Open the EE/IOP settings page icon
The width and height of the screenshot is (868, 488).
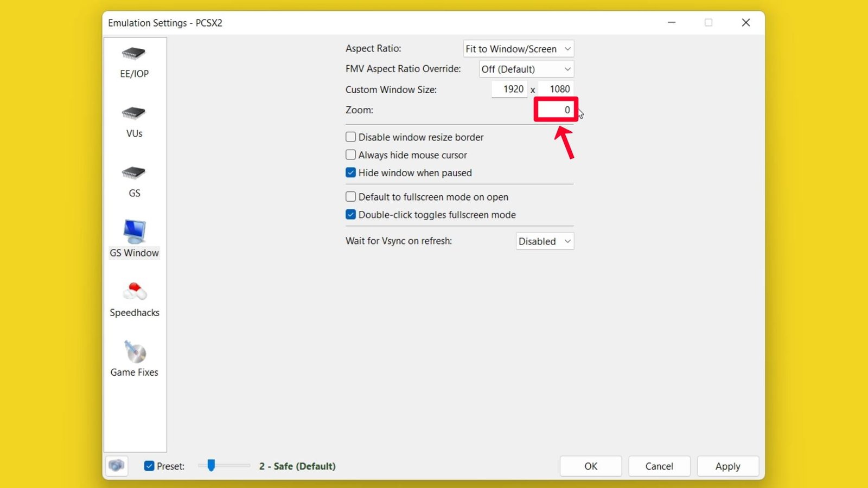pos(134,54)
